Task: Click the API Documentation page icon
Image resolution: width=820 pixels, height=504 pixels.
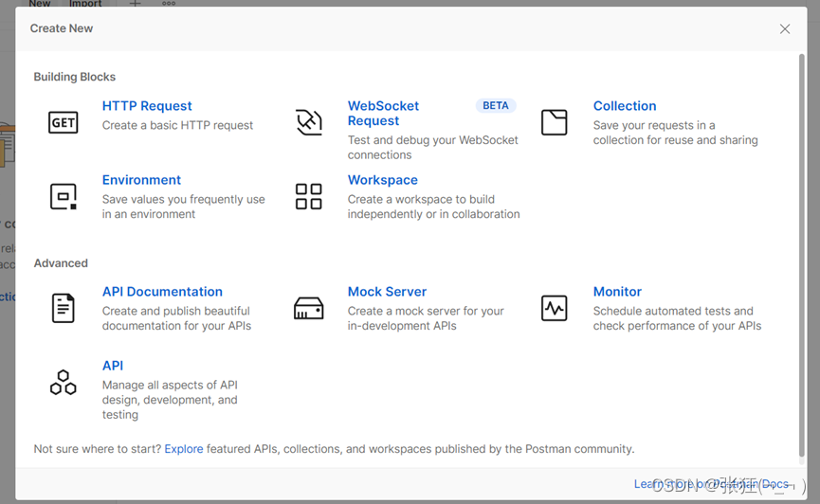Action: coord(64,308)
